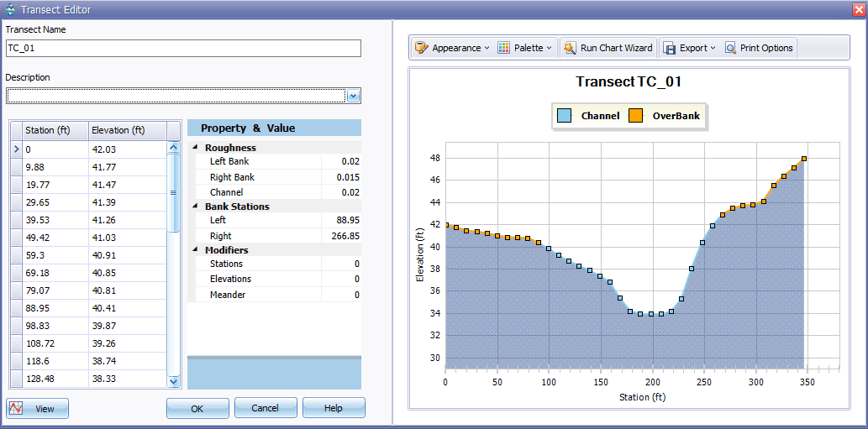Collapse the Bank Stations property group
Image resolution: width=868 pixels, height=429 pixels.
197,207
